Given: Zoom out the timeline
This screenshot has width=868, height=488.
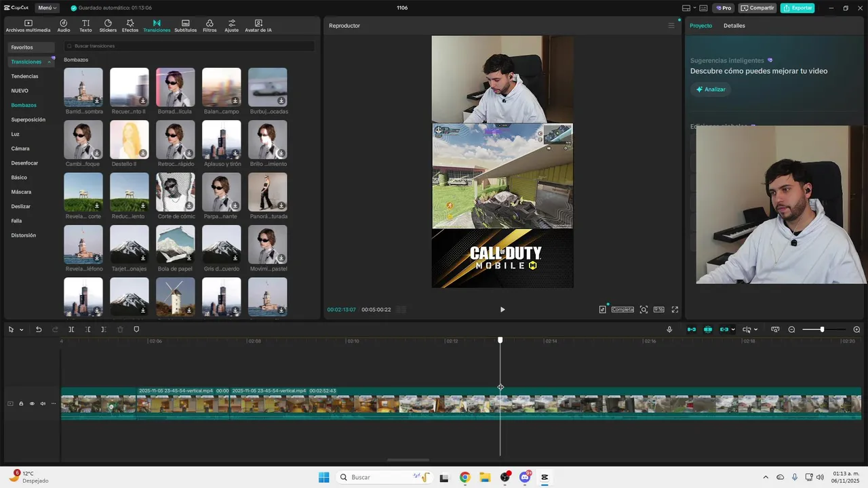Looking at the screenshot, I should pyautogui.click(x=791, y=329).
